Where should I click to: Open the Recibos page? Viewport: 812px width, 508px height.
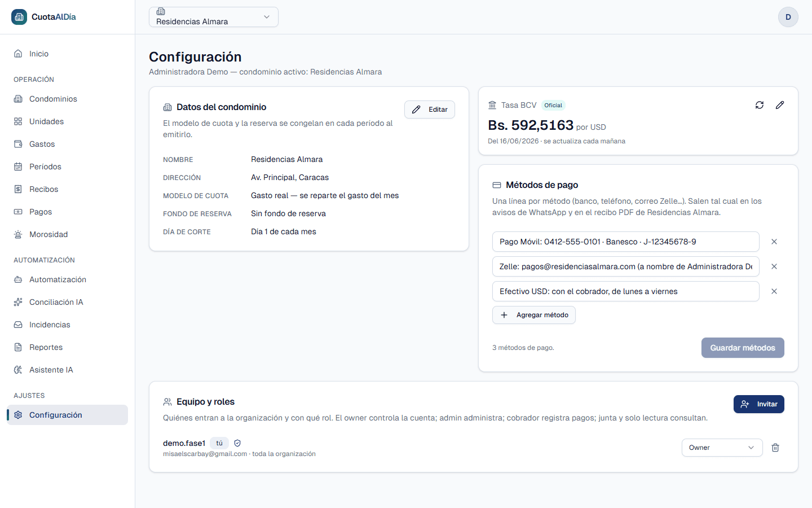point(68,189)
